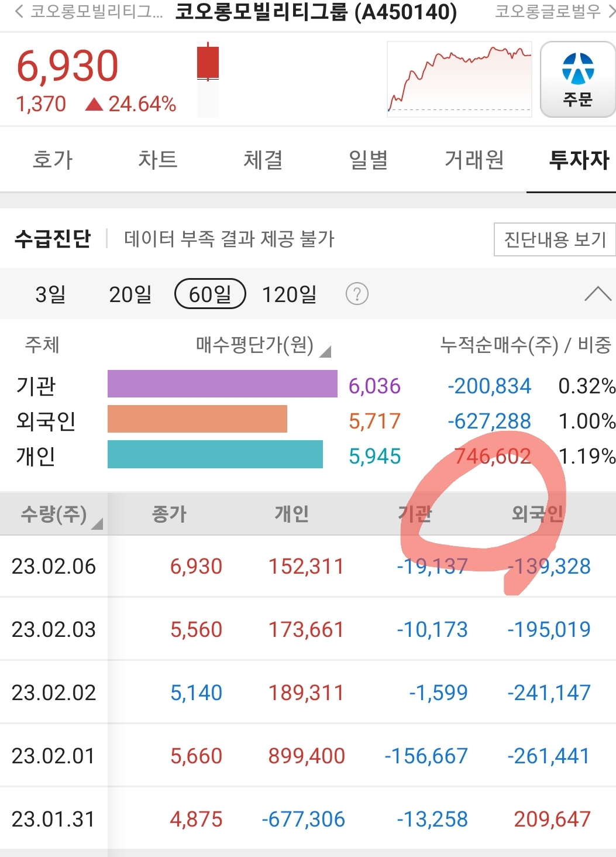616x857 pixels.
Task: Switch to the 체결 tab
Action: [263, 160]
